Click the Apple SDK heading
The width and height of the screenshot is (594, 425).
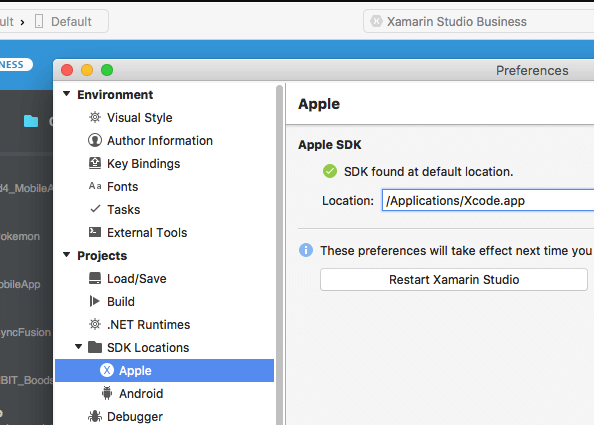click(330, 145)
